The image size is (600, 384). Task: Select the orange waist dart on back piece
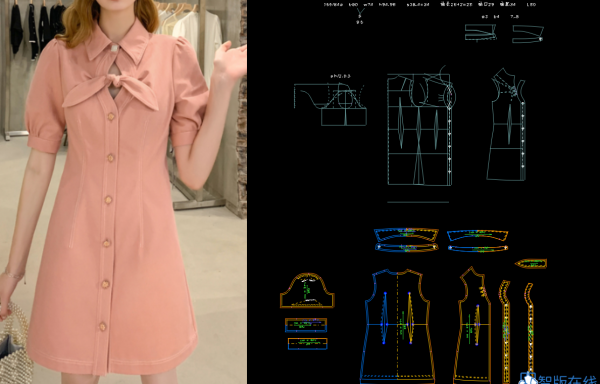tap(410, 318)
